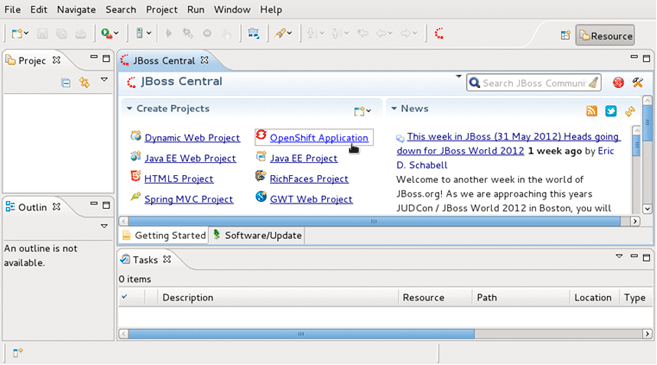This screenshot has width=657, height=365.
Task: Click the JBoss Central horizontal scrollbar
Action: (x=374, y=221)
